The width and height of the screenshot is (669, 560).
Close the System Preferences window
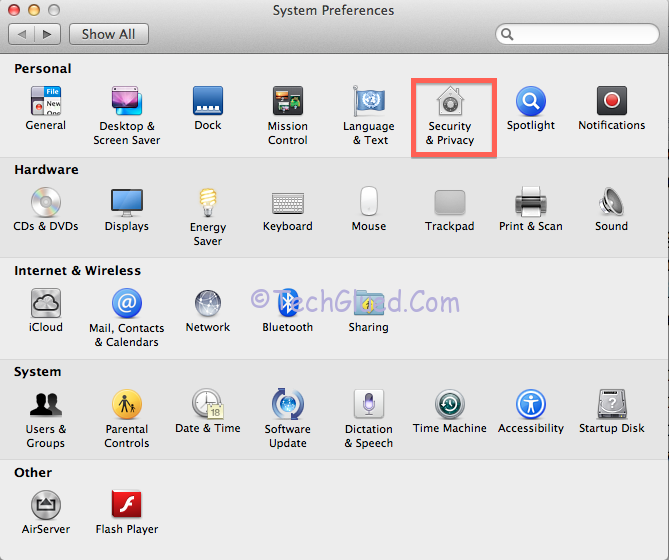(x=14, y=10)
